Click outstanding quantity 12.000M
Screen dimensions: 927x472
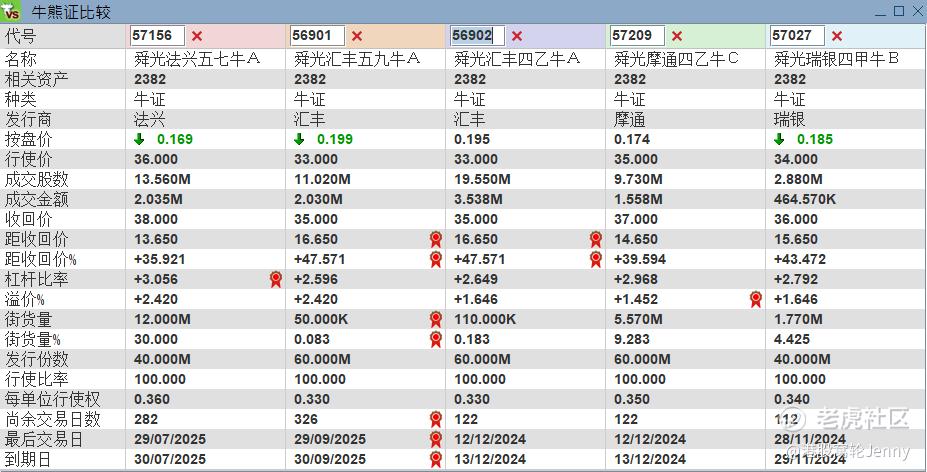click(x=163, y=319)
